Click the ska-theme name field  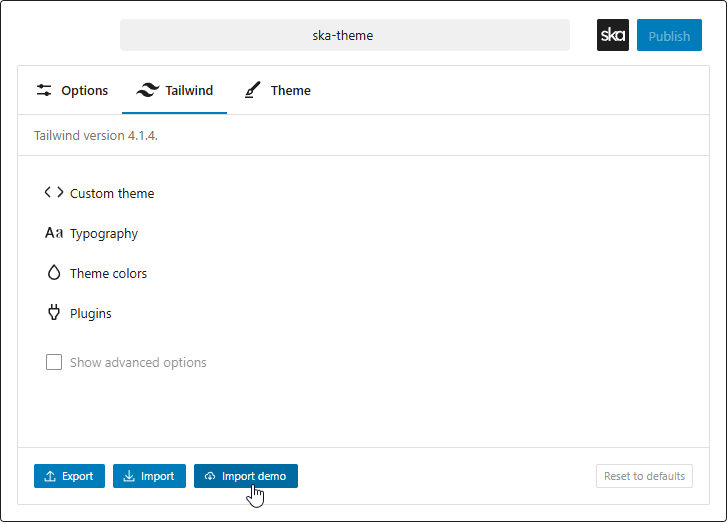[344, 35]
